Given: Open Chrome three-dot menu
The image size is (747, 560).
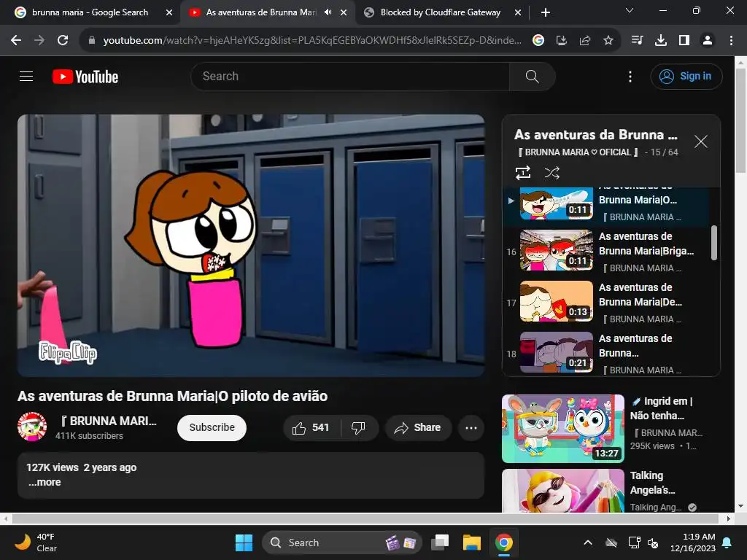Looking at the screenshot, I should 731,41.
